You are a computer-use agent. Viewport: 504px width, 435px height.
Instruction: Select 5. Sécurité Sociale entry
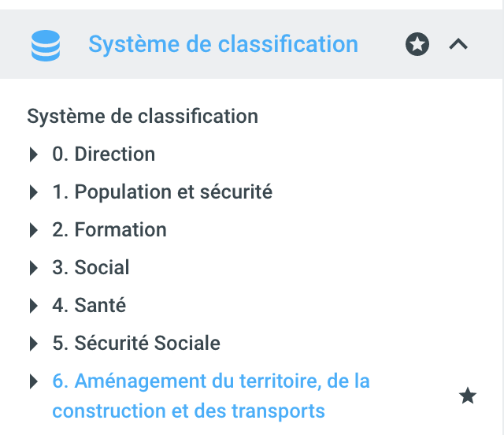(x=136, y=344)
